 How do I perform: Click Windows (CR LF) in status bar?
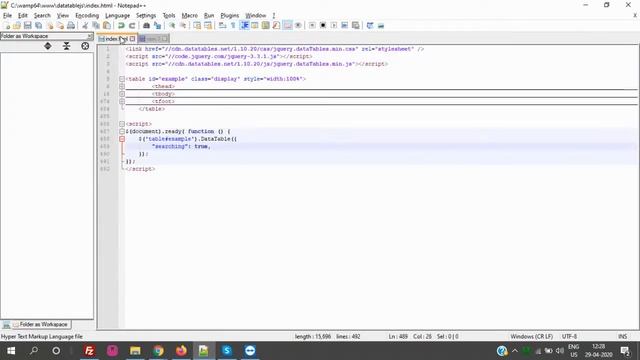(x=531, y=336)
